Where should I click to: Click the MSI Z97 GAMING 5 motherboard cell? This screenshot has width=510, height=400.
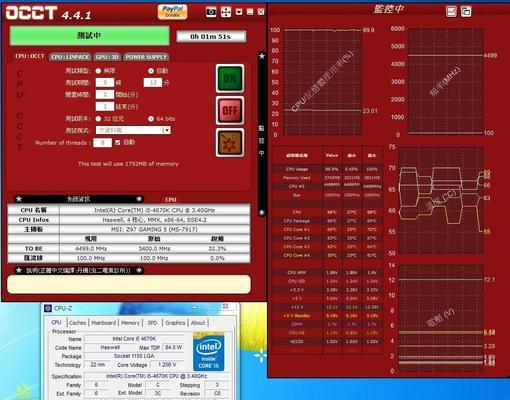pos(155,229)
